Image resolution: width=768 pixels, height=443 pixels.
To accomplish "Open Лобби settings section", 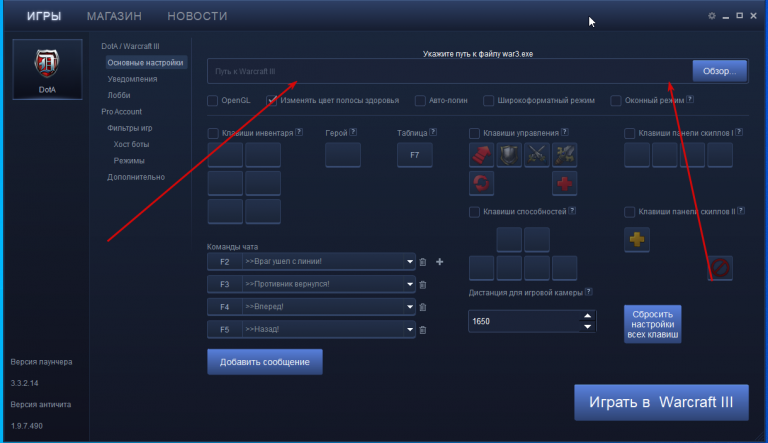I will (119, 95).
